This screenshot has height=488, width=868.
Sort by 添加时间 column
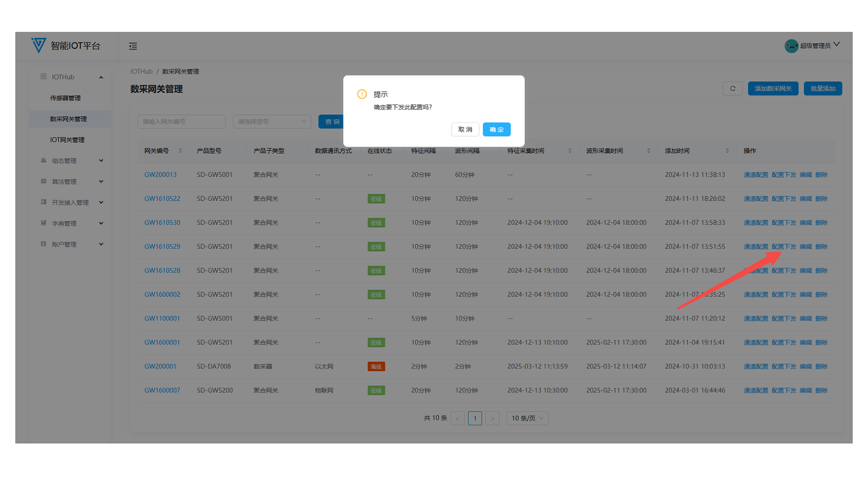pos(727,151)
